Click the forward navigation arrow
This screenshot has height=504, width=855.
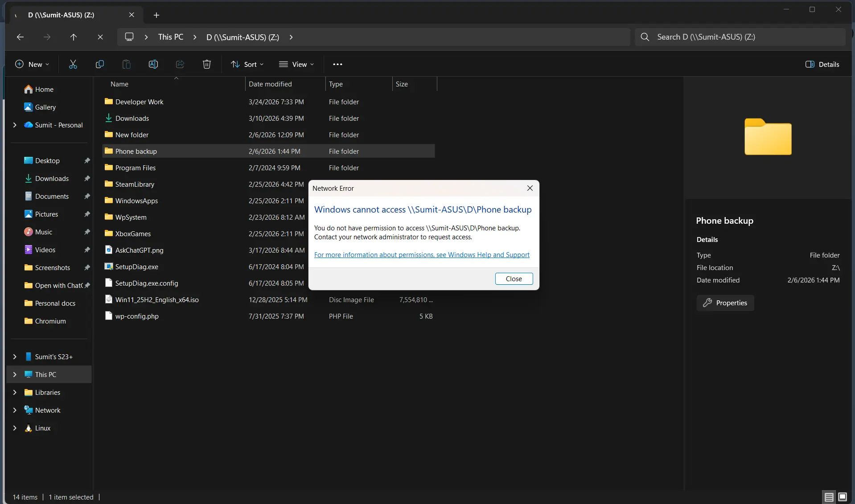click(47, 37)
